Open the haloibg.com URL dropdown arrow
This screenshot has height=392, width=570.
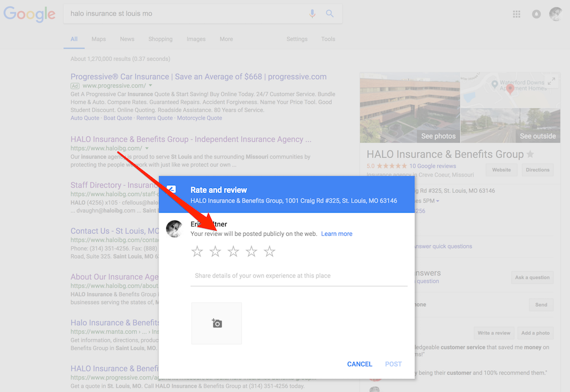tap(147, 148)
